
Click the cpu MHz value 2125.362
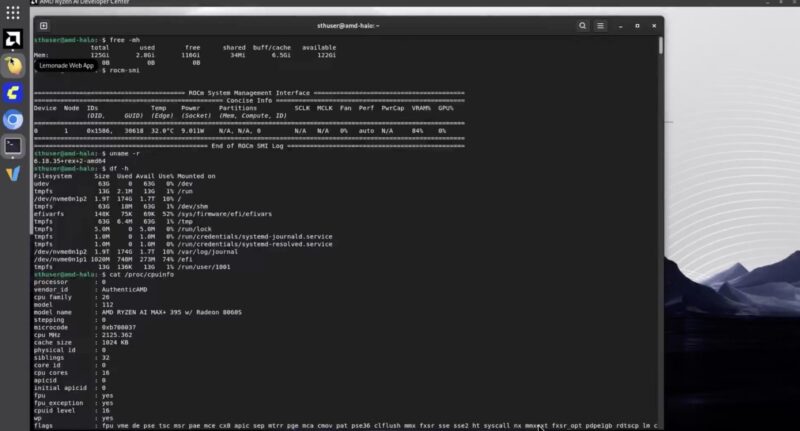117,335
